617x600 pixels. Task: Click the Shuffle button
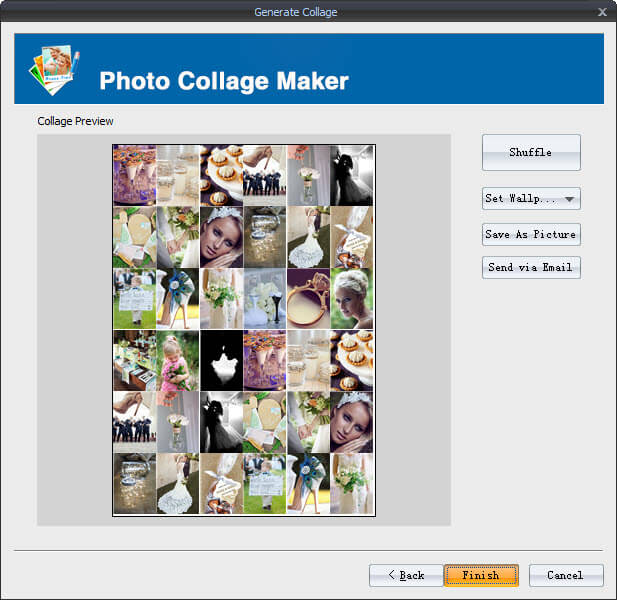531,152
